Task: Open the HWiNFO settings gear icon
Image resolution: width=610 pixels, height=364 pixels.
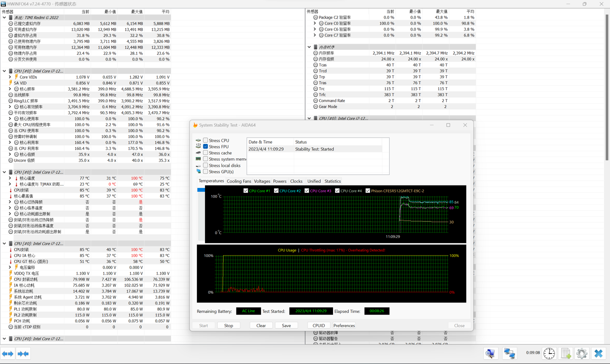Action: pos(582,353)
